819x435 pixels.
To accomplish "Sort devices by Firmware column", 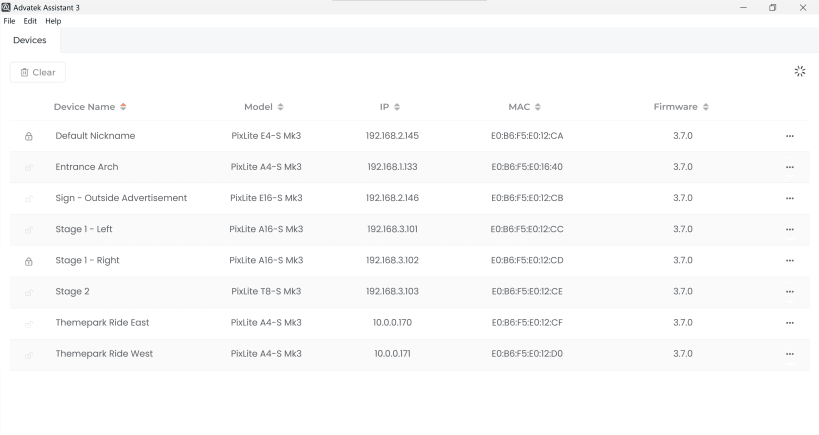I will click(681, 107).
